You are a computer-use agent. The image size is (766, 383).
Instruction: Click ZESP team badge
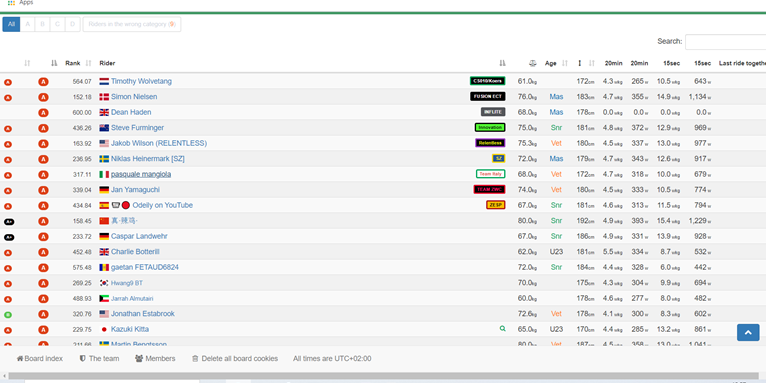[495, 205]
